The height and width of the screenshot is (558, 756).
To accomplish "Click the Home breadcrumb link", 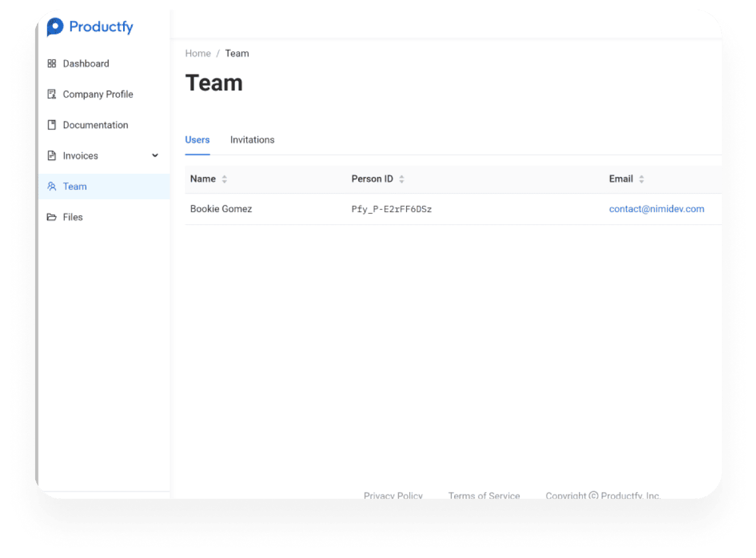I will 198,53.
